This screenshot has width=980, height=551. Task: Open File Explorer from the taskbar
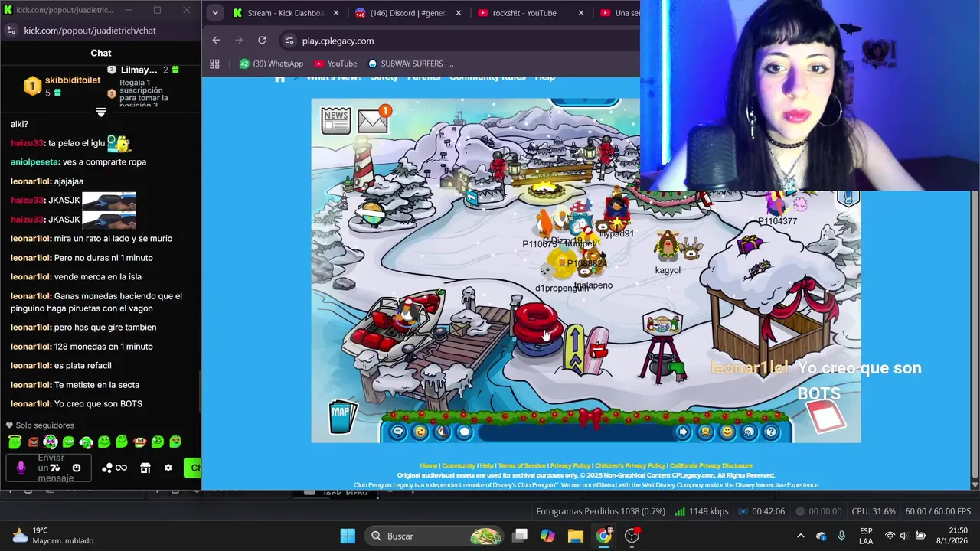575,536
